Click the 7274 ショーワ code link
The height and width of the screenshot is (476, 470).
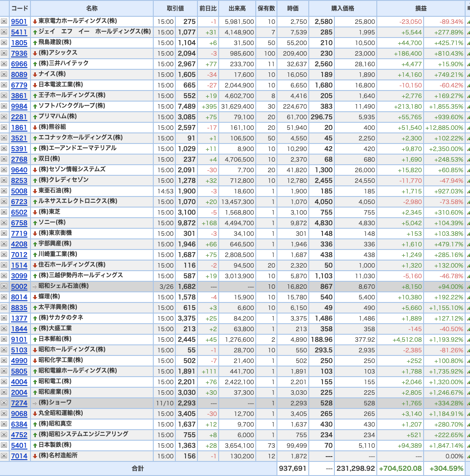[19, 403]
